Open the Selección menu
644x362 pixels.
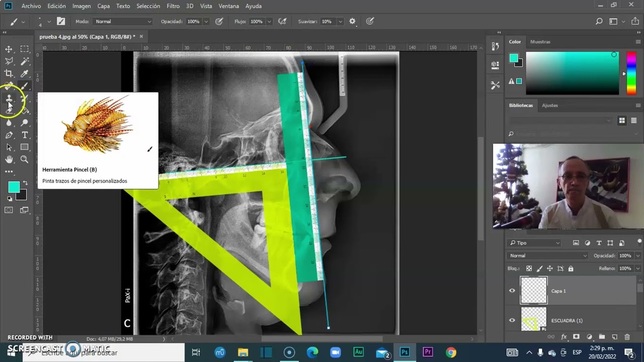click(148, 6)
